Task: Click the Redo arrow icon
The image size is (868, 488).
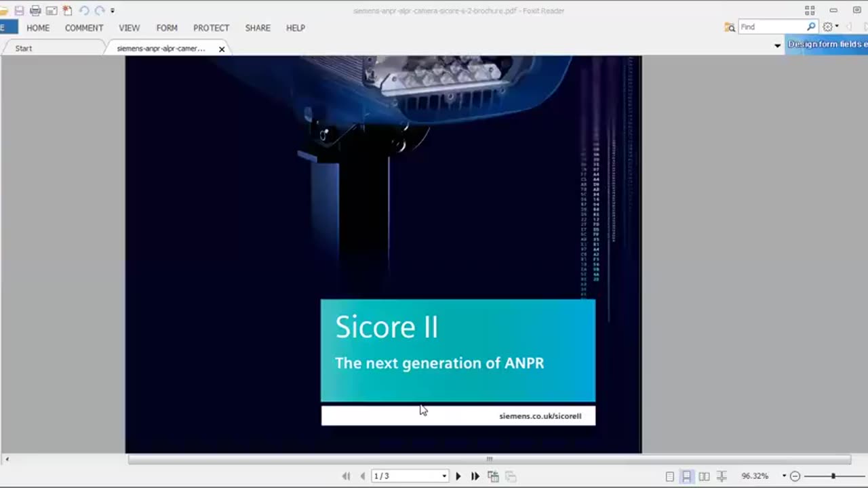Action: [x=100, y=10]
